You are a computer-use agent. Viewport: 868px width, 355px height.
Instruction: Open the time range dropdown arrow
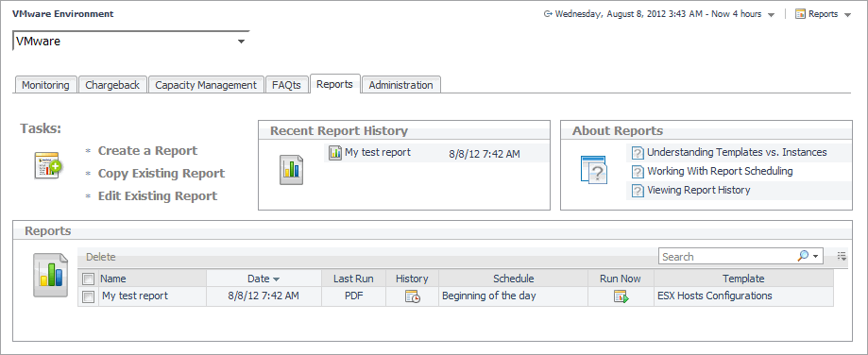(771, 15)
